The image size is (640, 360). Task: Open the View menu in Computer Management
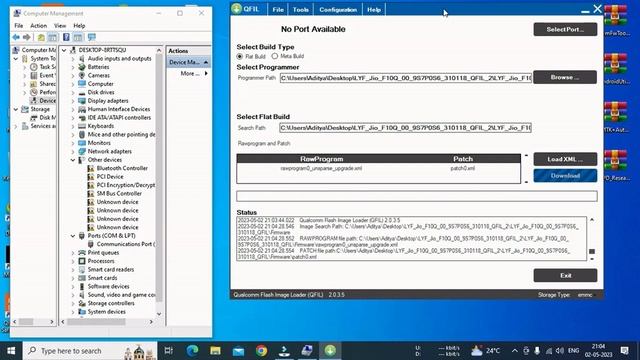(x=60, y=25)
